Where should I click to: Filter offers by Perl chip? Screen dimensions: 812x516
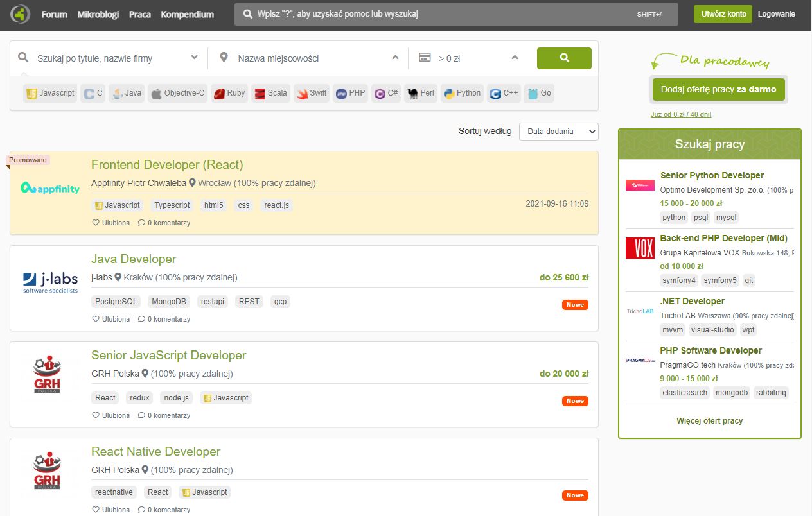421,93
